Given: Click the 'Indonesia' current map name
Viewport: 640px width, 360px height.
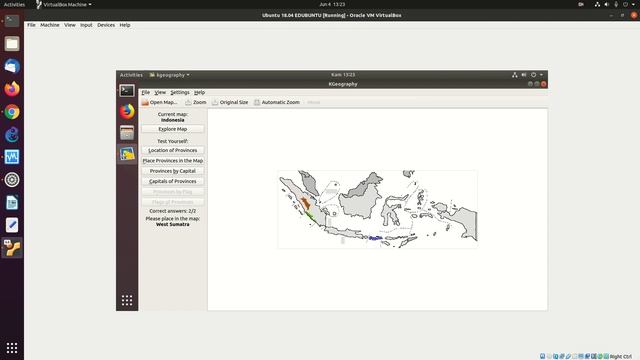Looking at the screenshot, I should [x=173, y=120].
